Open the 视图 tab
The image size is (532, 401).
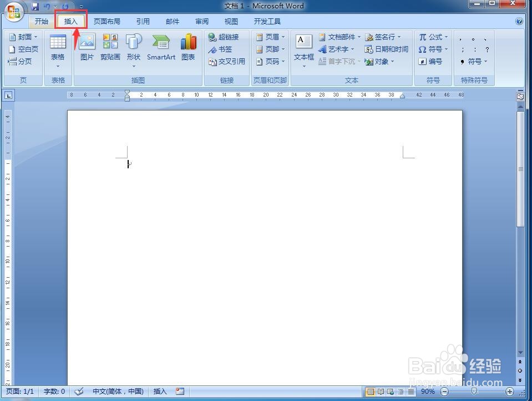(x=231, y=22)
